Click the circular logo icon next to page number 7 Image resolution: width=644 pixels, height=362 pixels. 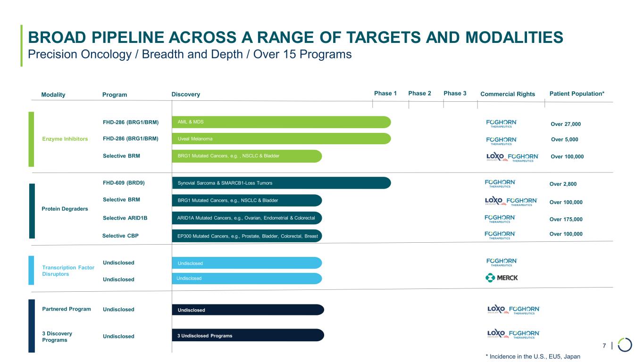[625, 345]
